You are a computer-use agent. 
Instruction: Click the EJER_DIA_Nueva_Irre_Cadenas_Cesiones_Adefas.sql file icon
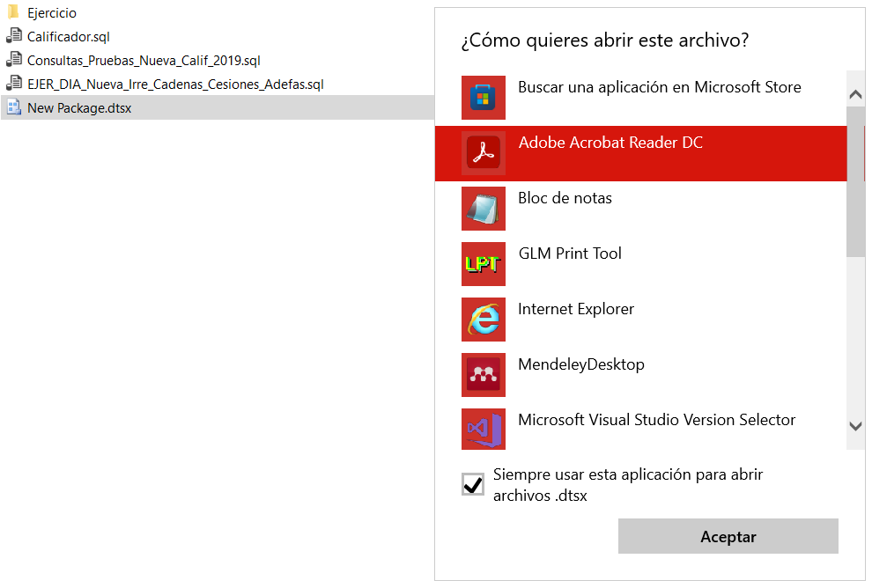13,84
